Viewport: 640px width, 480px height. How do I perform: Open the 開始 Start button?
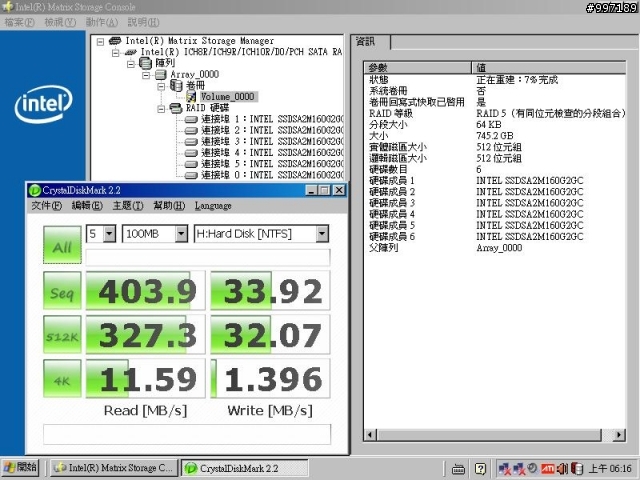click(20, 468)
